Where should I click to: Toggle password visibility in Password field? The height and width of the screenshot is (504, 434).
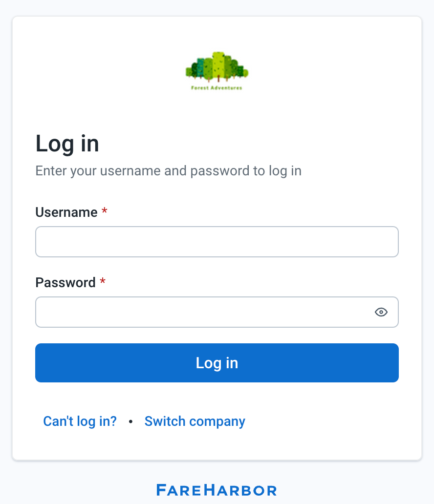click(381, 312)
